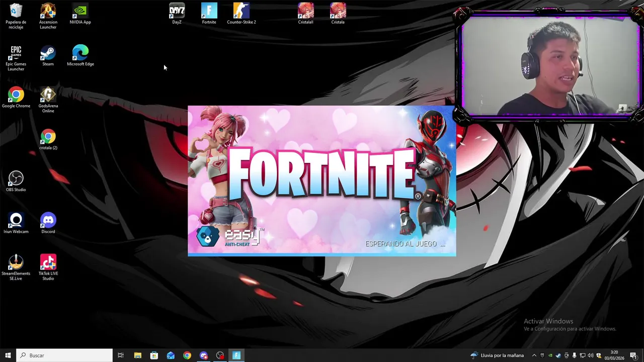Select the Fortnite desktop shortcut

pyautogui.click(x=209, y=14)
